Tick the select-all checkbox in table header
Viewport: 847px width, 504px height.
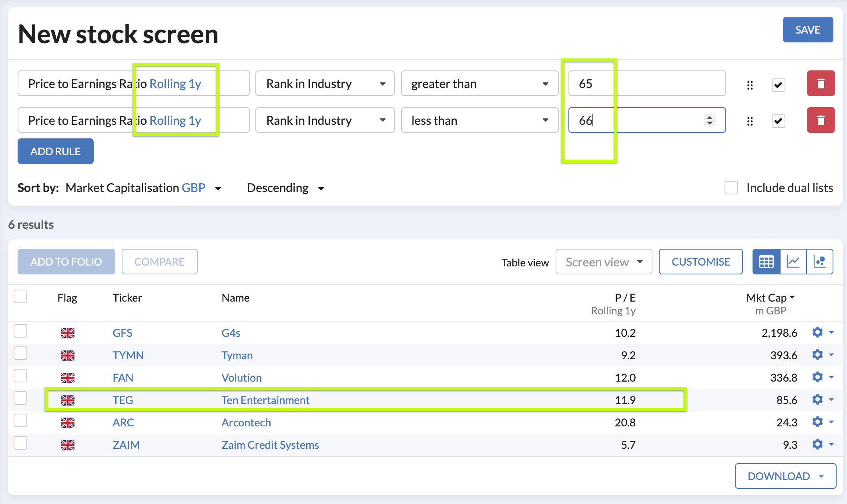click(x=20, y=297)
